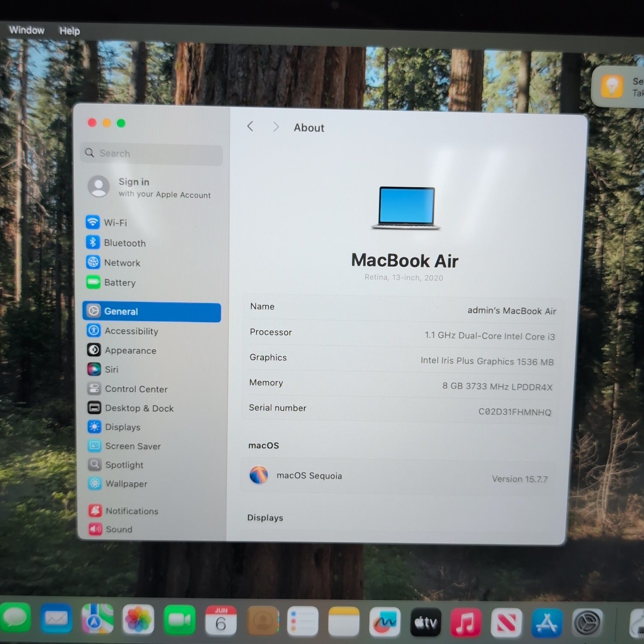
Task: Click the Search field in the sidebar
Action: coord(152,154)
